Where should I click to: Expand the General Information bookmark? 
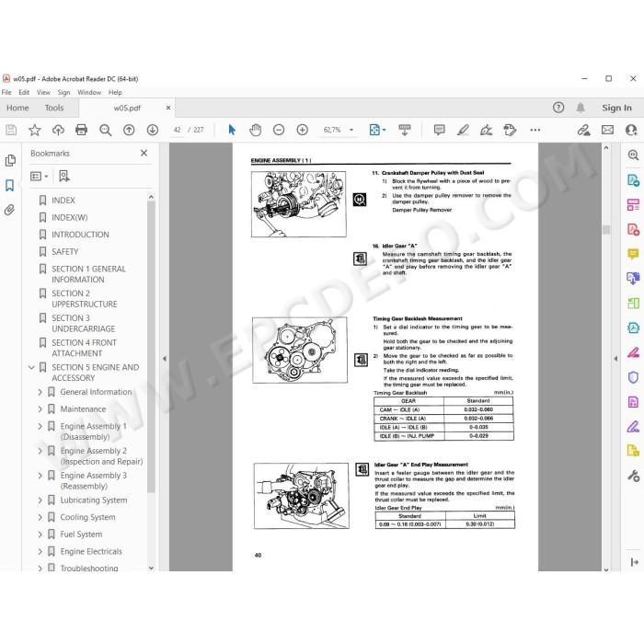click(x=40, y=392)
